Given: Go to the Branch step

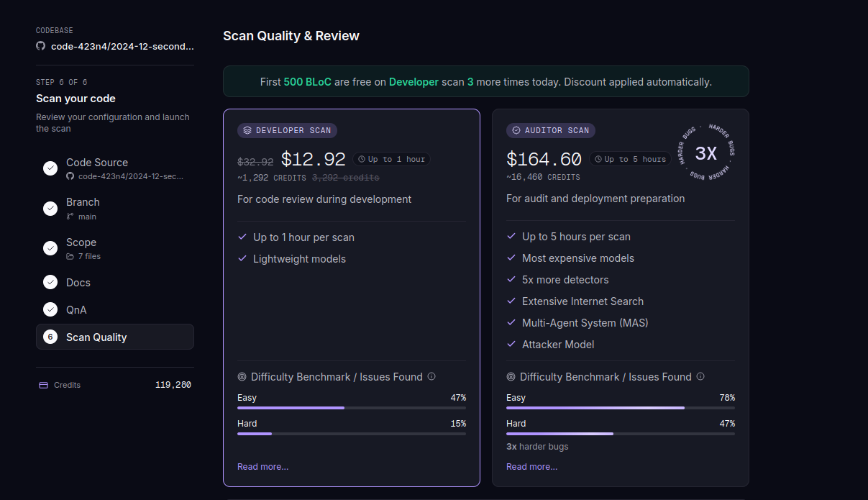Looking at the screenshot, I should point(115,209).
